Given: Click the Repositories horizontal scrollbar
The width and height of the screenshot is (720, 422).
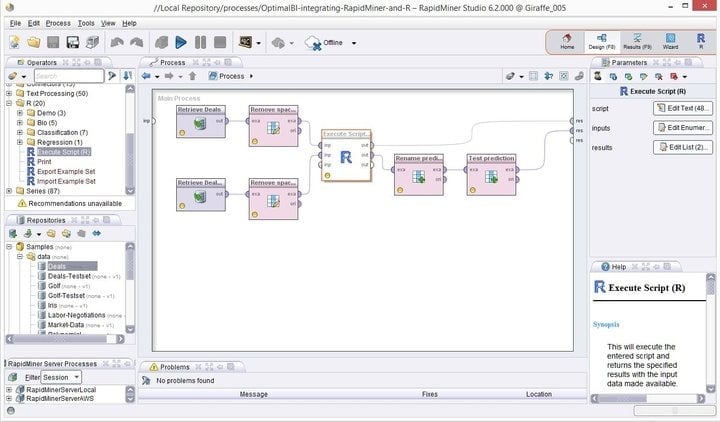Looking at the screenshot, I should click(65, 339).
